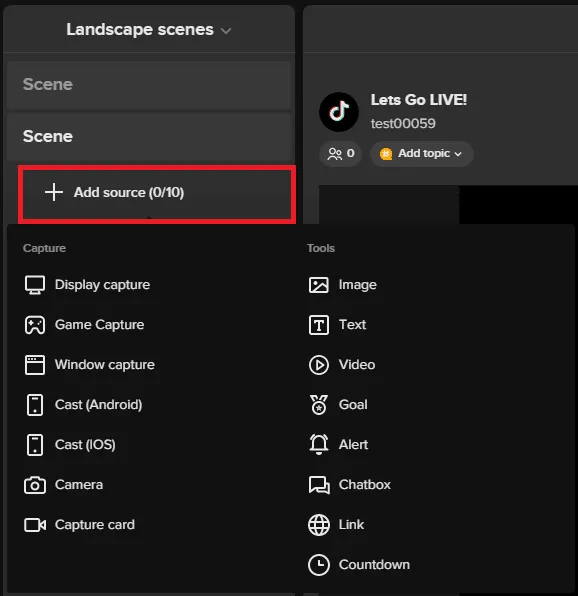The height and width of the screenshot is (596, 578).
Task: Insert the Link tool label
Action: 351,525
